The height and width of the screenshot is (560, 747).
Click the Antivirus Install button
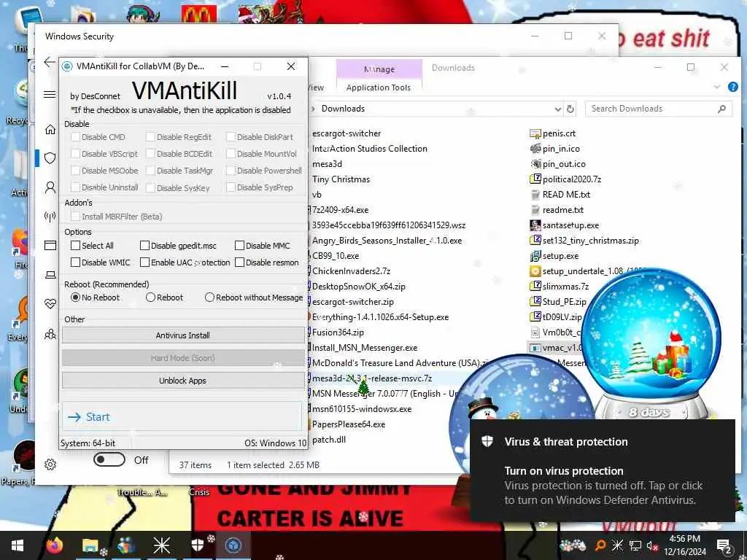(x=183, y=335)
